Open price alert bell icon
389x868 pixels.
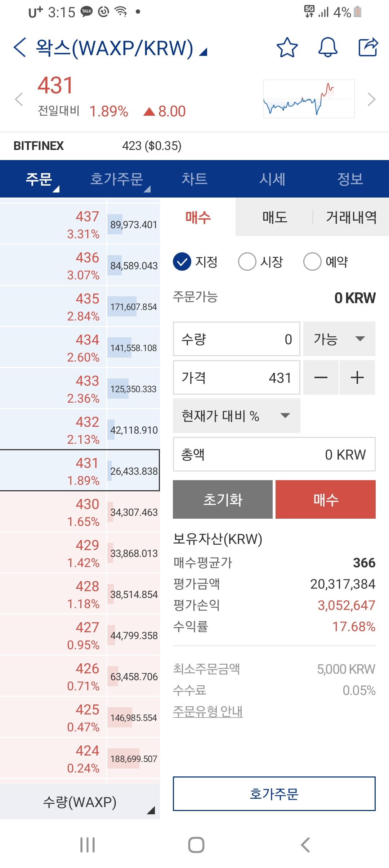pyautogui.click(x=328, y=47)
